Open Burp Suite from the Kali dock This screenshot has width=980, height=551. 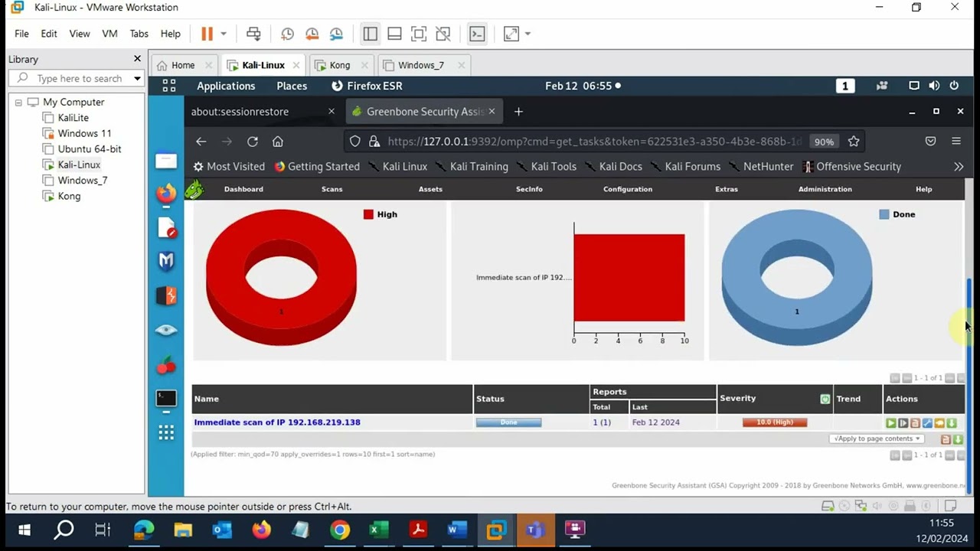(166, 295)
